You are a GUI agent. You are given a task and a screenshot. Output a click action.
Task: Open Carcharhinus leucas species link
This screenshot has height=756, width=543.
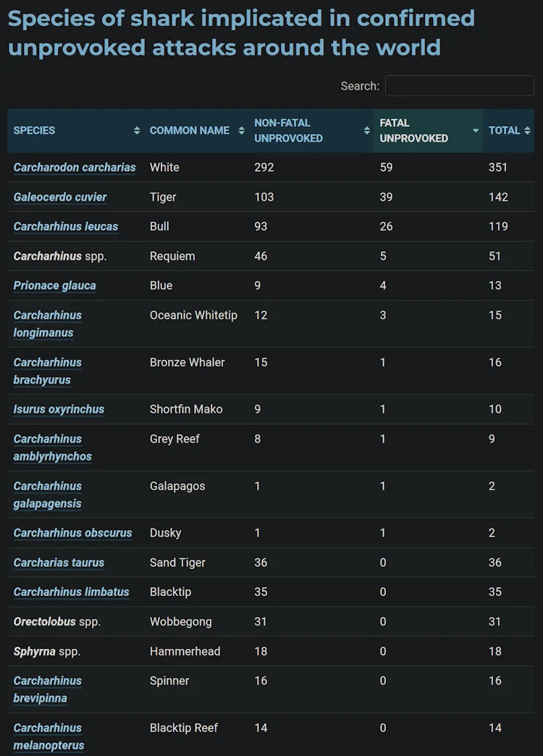click(x=66, y=227)
